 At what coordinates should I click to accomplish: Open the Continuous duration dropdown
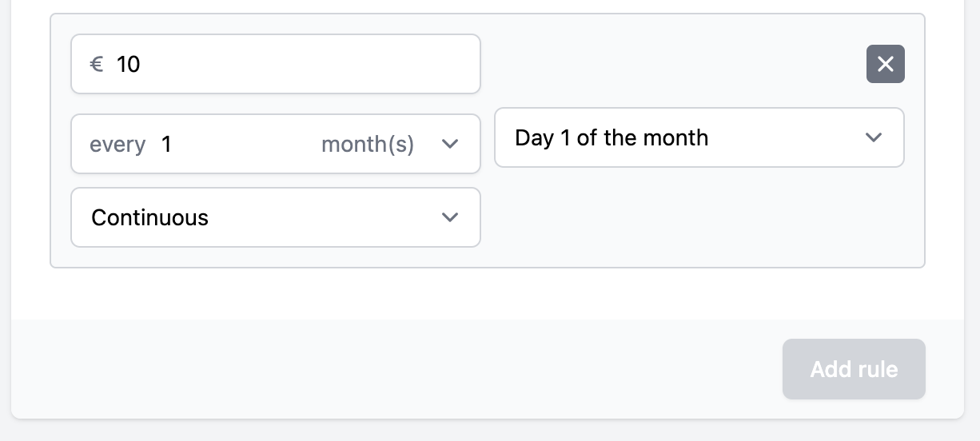(276, 217)
